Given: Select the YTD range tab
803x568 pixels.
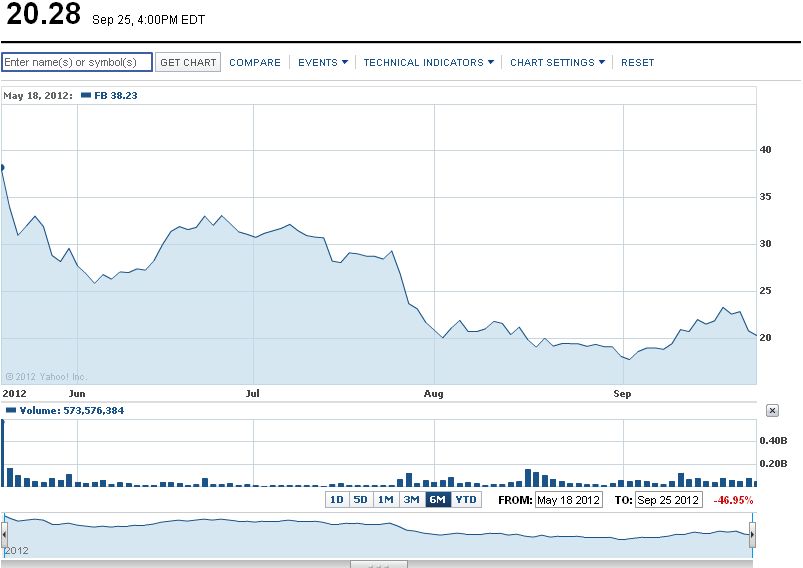Looking at the screenshot, I should click(x=466, y=499).
